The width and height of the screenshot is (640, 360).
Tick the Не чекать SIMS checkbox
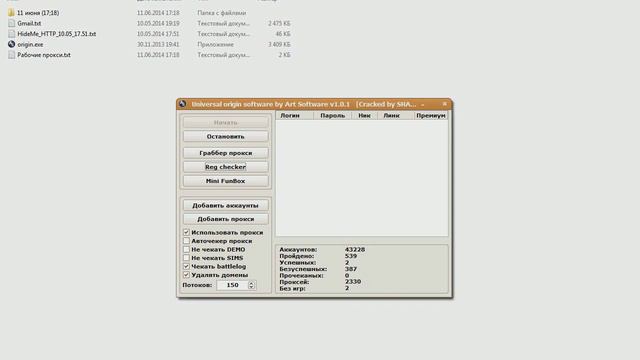[x=187, y=258]
